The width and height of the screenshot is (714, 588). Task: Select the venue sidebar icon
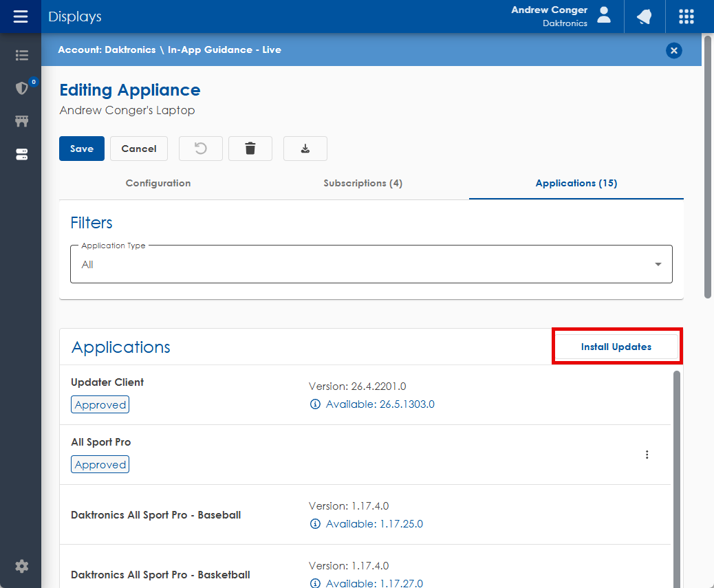[21, 121]
